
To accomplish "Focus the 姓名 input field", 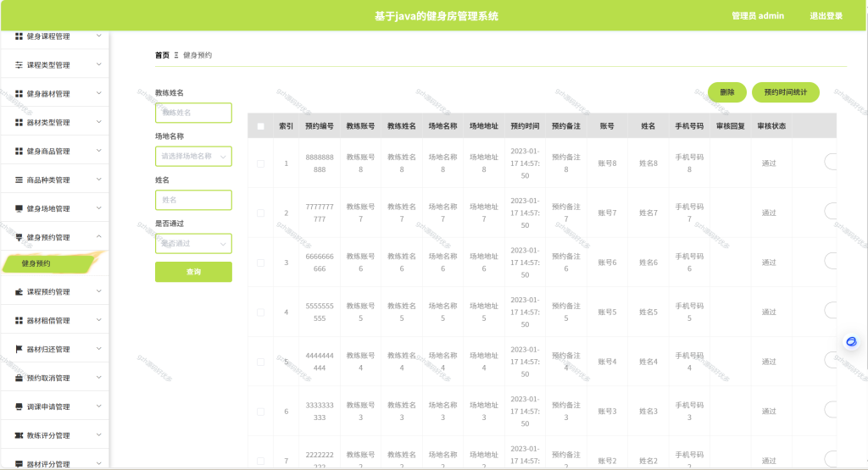I will click(x=193, y=200).
